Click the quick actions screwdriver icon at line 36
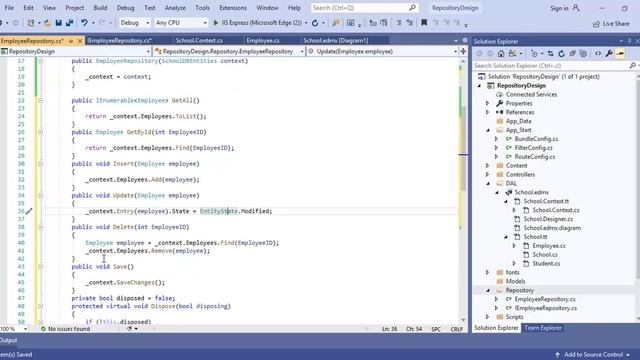Screen dimensions: 640x360 tap(29, 211)
